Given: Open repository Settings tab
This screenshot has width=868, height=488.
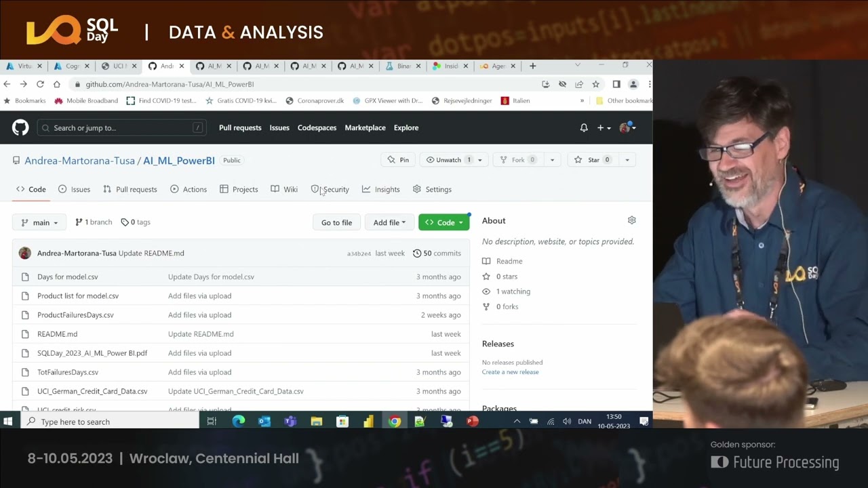Looking at the screenshot, I should point(432,189).
